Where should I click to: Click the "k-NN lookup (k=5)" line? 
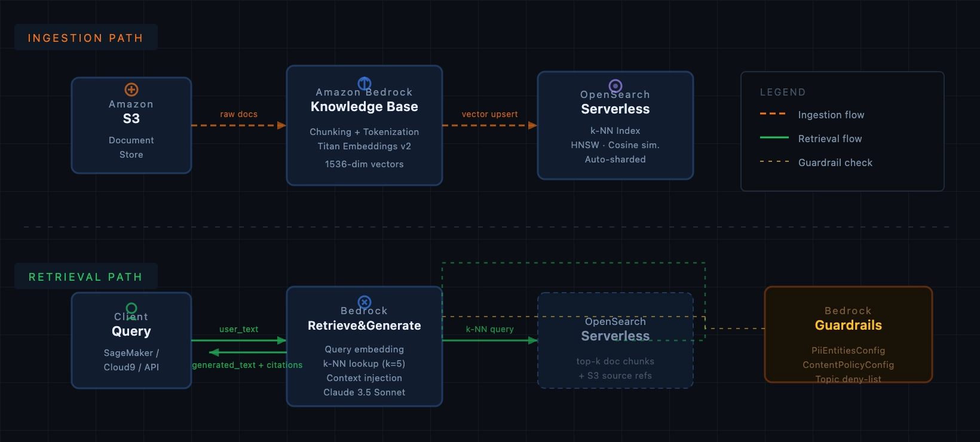click(x=365, y=364)
